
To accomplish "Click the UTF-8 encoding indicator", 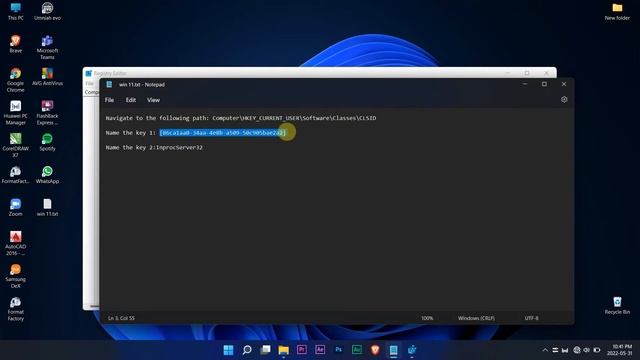I will pos(531,318).
